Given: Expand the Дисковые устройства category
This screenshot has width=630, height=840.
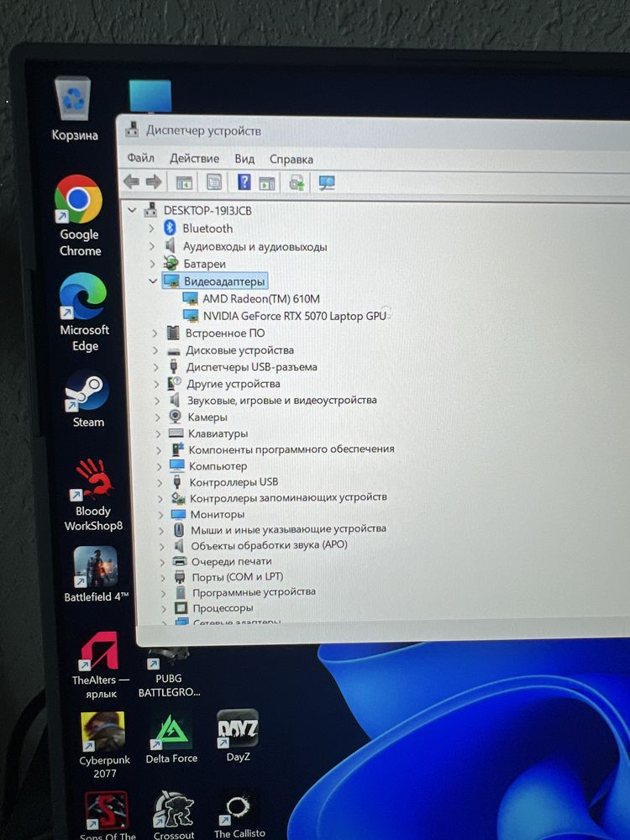Looking at the screenshot, I should (155, 350).
